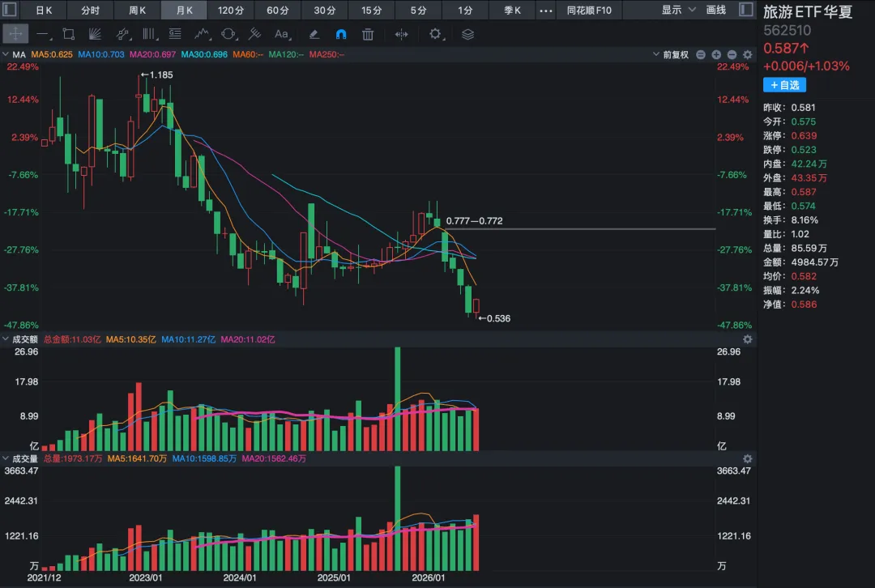Toggle the right sidebar panel icon
Image resolution: width=875 pixels, height=588 pixels.
click(746, 10)
